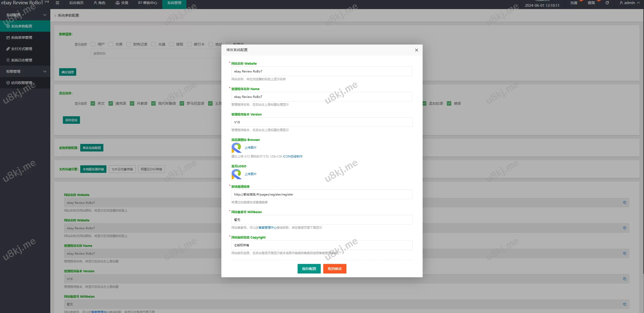Click the sidebar collapse hamburger icon

[x=57, y=3]
